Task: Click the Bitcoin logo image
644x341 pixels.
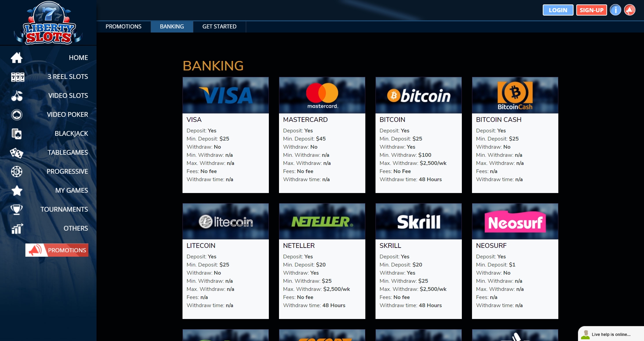Action: pyautogui.click(x=418, y=95)
